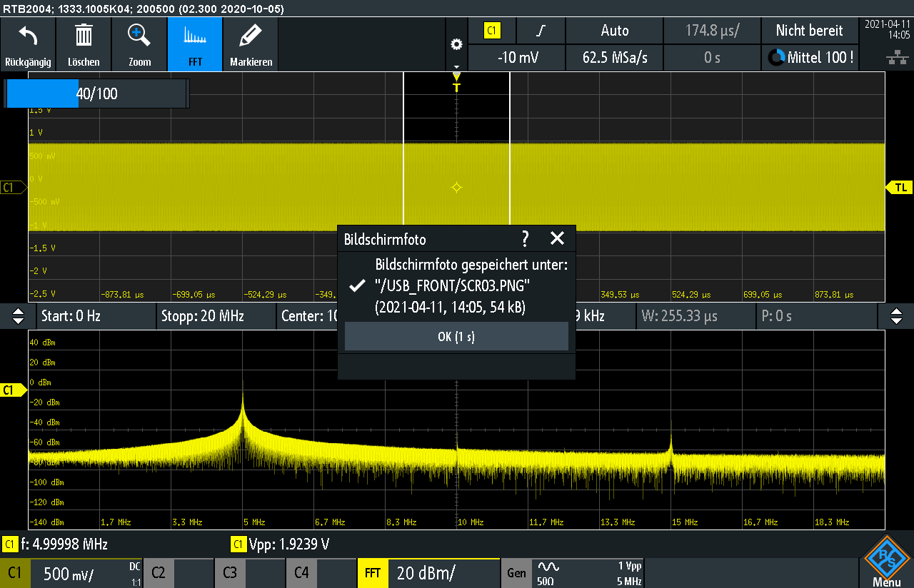Toggle the FFT toolbar tool
Viewport: 914px width, 588px height.
pos(195,44)
